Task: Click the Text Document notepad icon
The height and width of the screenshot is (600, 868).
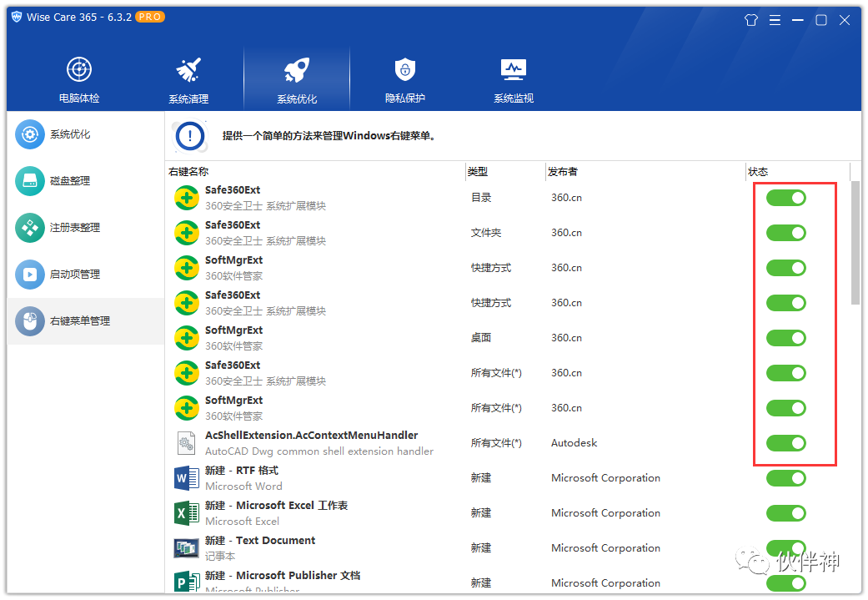Action: point(187,548)
